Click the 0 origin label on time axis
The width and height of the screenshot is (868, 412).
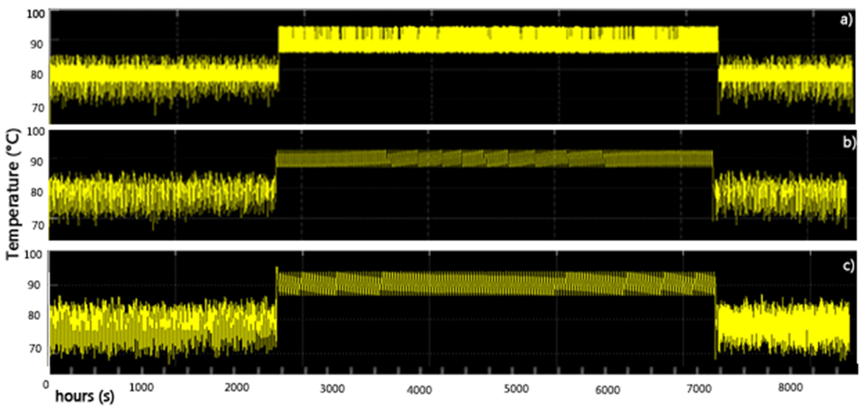tap(46, 384)
